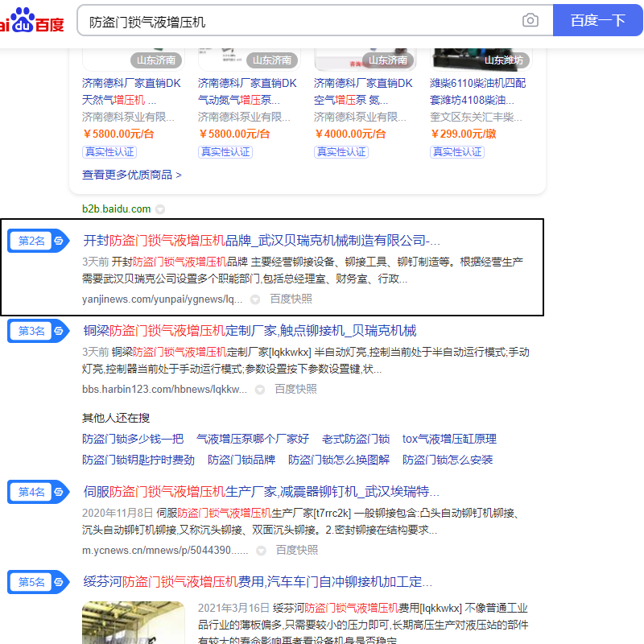Click seller 奎文区东关汇丰柴...

click(476, 117)
